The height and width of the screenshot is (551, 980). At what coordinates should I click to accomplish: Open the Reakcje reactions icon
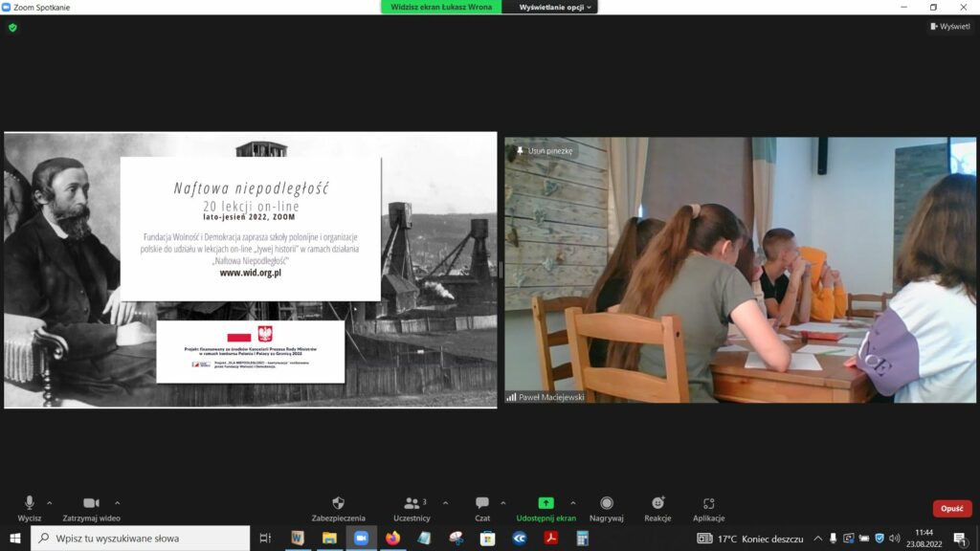(x=657, y=504)
